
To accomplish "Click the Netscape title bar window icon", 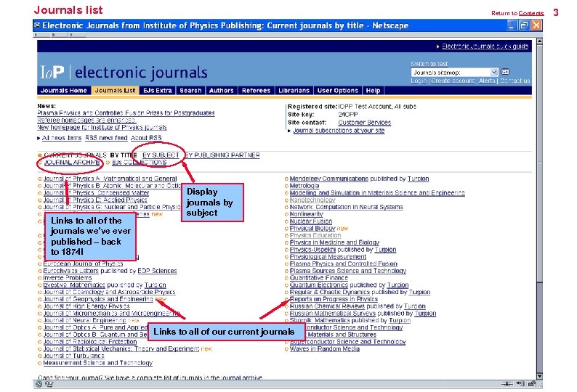I will [37, 25].
